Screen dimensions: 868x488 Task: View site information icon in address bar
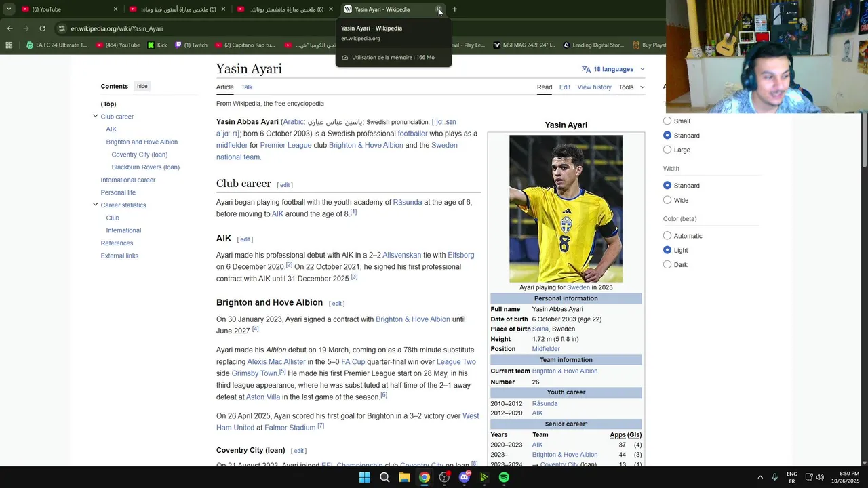(x=62, y=28)
